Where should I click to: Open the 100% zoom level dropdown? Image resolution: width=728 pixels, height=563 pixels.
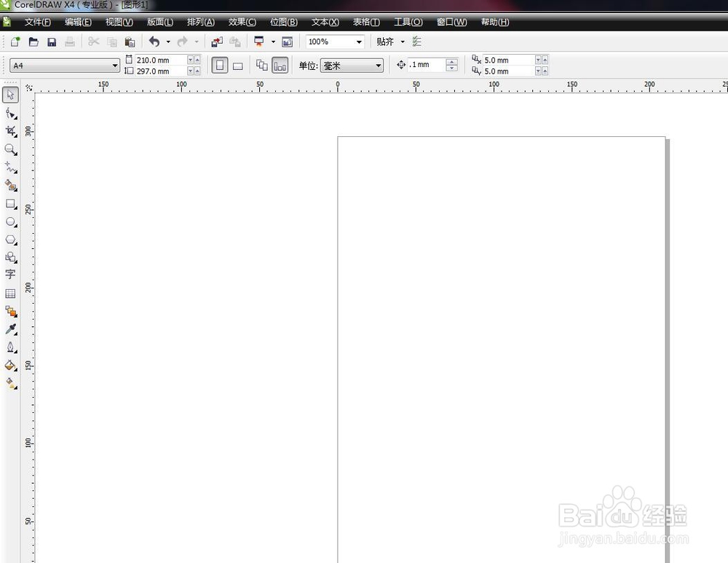pyautogui.click(x=359, y=42)
